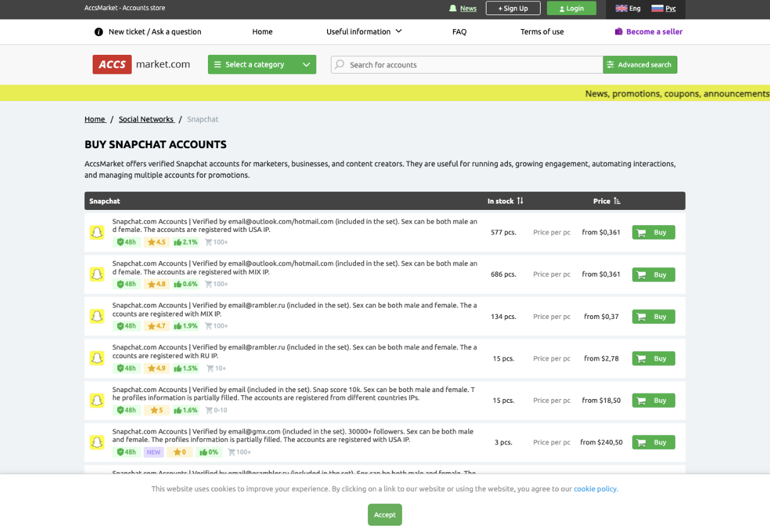
Task: Click Snapchat icon of the $240,50 listing
Action: (96, 442)
